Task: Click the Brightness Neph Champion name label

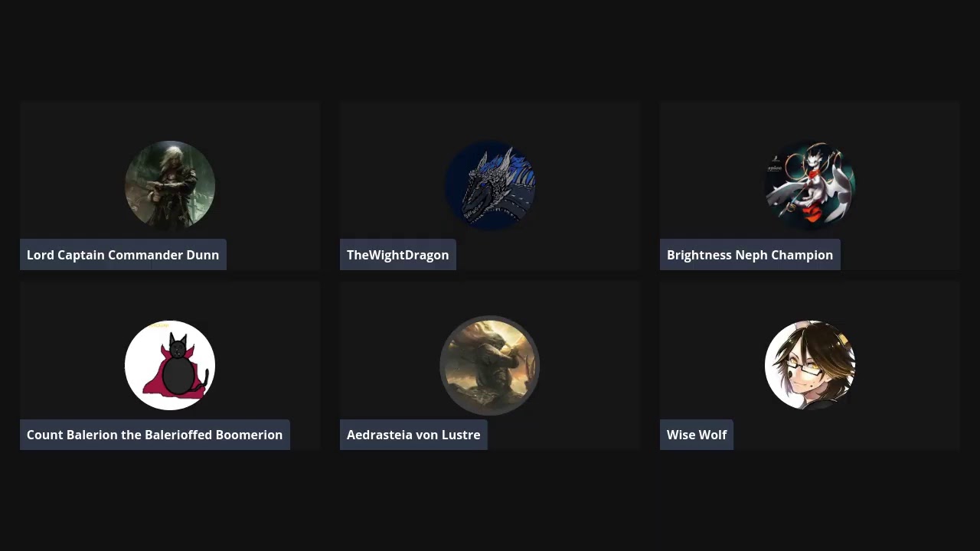Action: [750, 255]
